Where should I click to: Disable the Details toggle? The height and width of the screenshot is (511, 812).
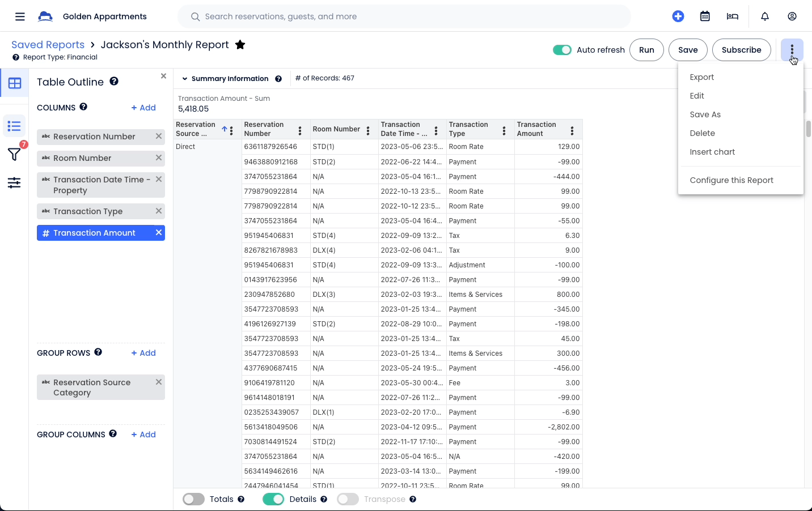coord(273,499)
